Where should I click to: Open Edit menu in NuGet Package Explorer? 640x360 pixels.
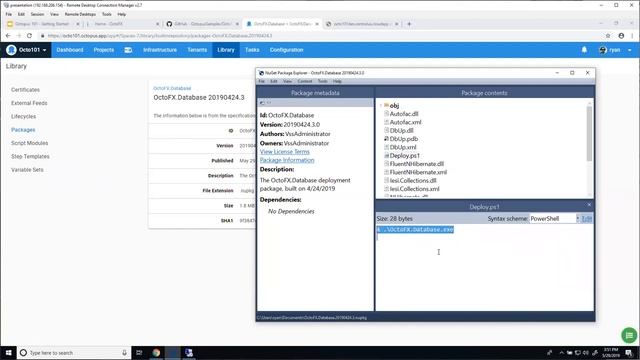[x=274, y=81]
